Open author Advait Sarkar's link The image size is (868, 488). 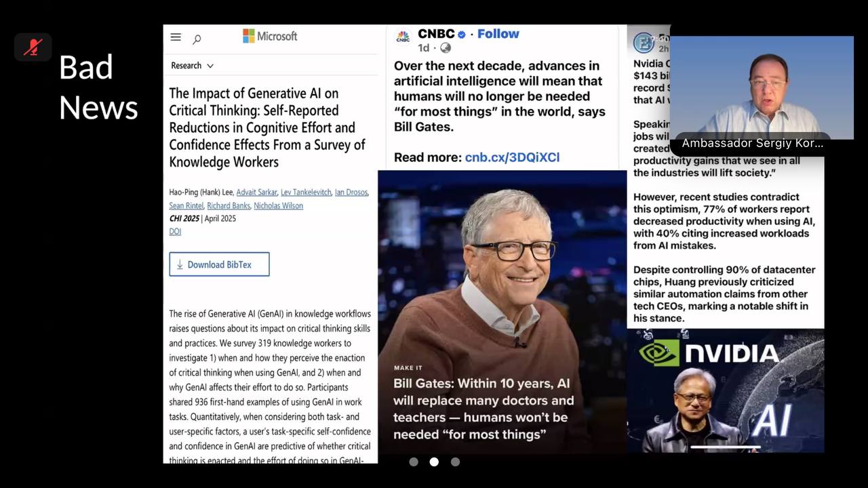point(256,192)
